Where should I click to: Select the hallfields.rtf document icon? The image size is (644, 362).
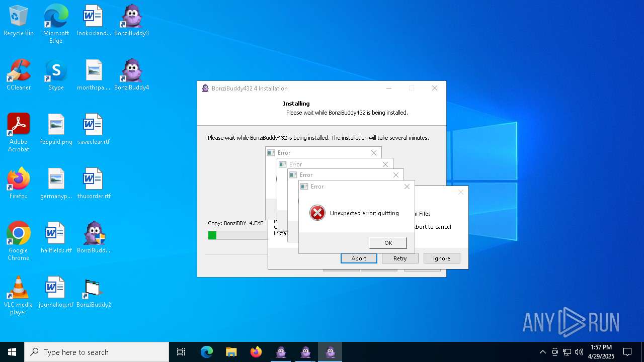pyautogui.click(x=56, y=238)
